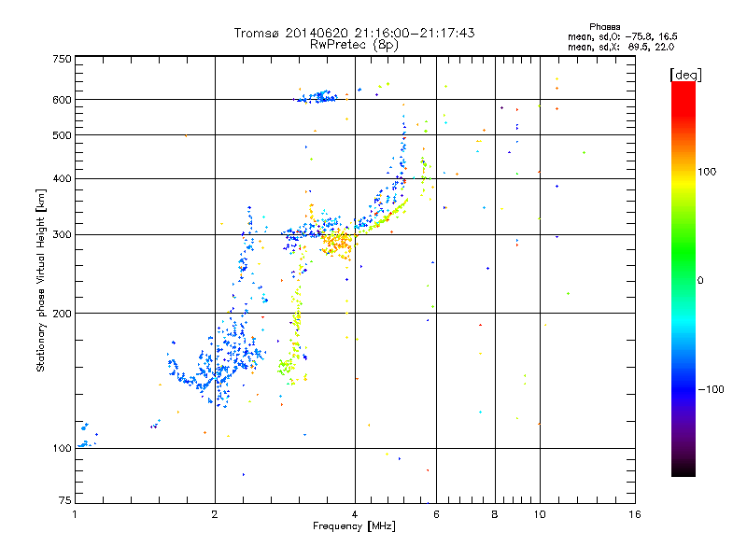Click the blue echo cluster just above 600 km
Image resolution: width=747 pixels, height=560 pixels.
click(317, 97)
